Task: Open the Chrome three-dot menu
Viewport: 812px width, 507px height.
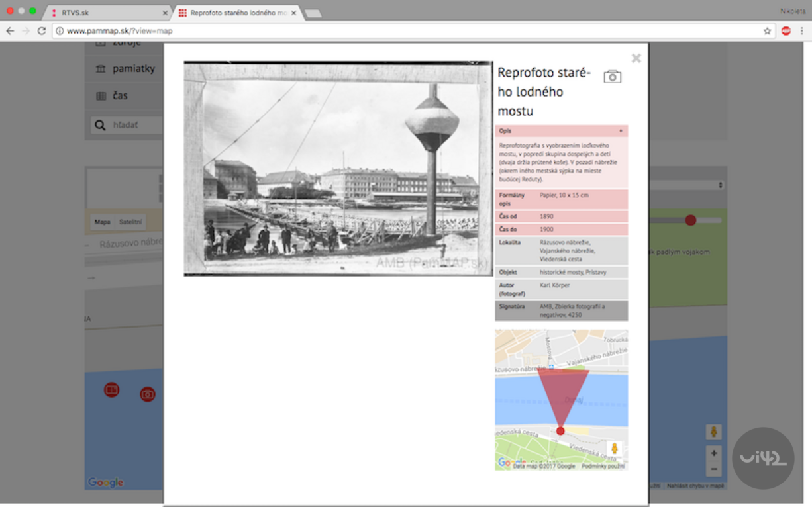Action: click(801, 31)
